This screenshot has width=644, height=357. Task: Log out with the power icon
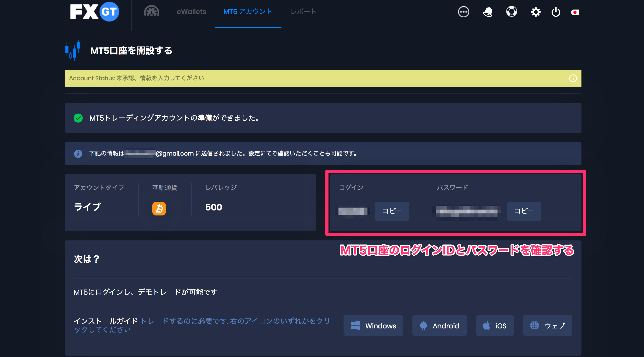pos(556,12)
